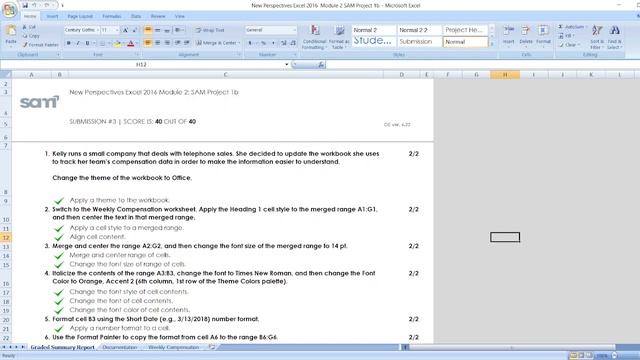Open the font name dropdown
The image size is (640, 360).
[x=98, y=30]
